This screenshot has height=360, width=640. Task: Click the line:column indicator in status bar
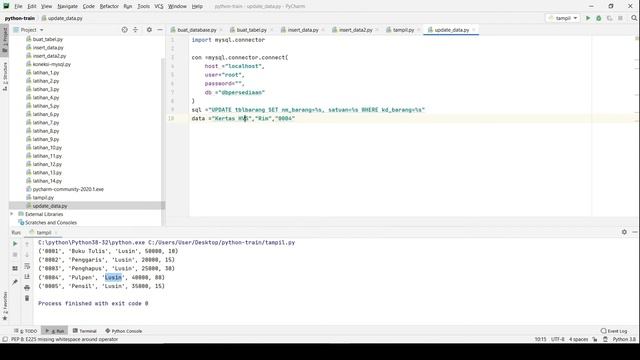point(540,339)
